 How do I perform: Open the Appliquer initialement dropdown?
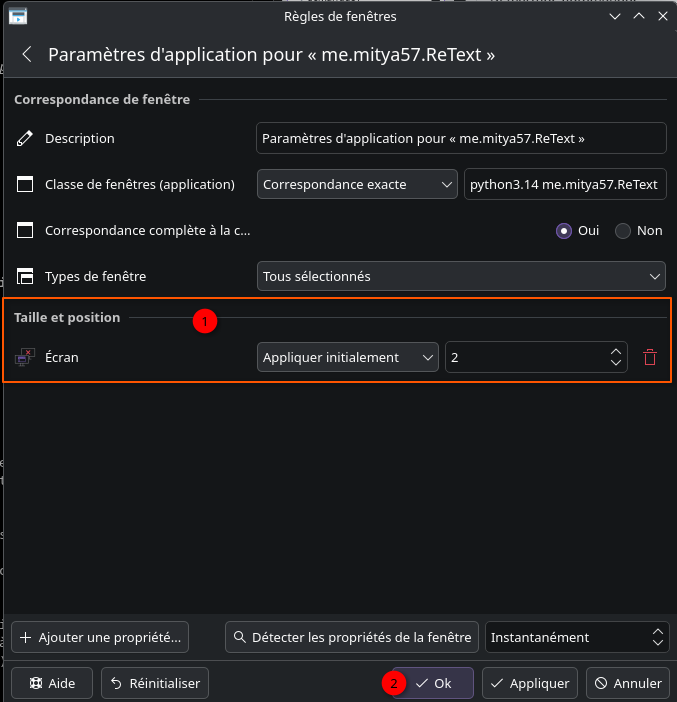click(347, 357)
